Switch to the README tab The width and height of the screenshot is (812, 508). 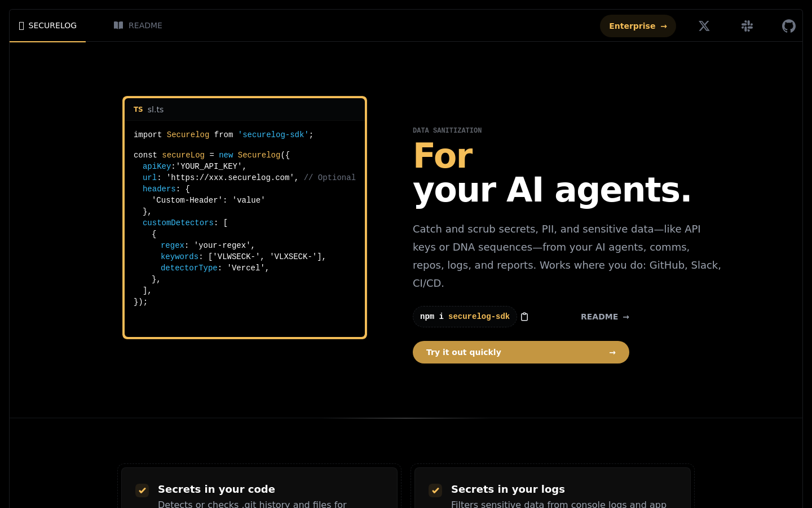tap(138, 25)
